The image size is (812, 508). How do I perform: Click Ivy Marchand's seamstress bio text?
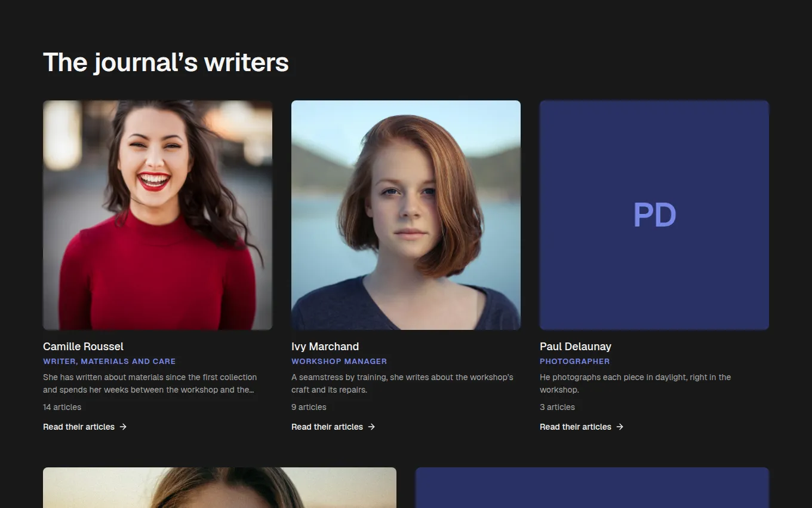(x=402, y=384)
